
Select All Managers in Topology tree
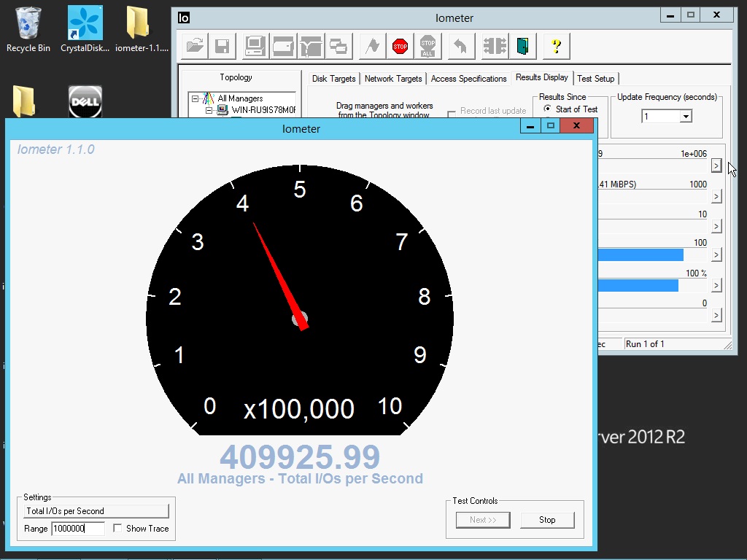(x=239, y=98)
